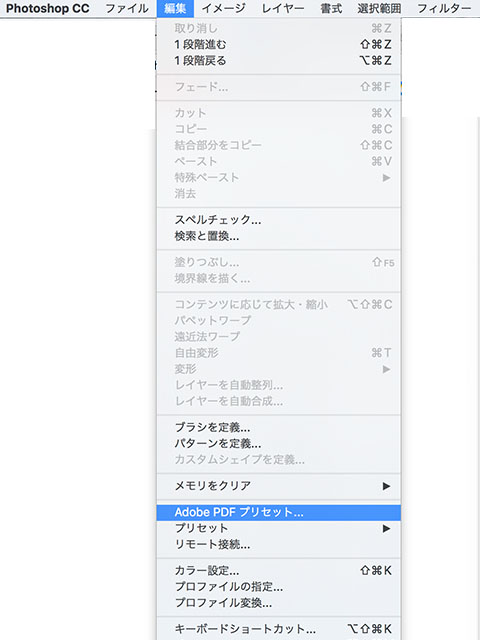Choose 1 段階戻る from the menu
The height and width of the screenshot is (640, 480).
[x=279, y=61]
